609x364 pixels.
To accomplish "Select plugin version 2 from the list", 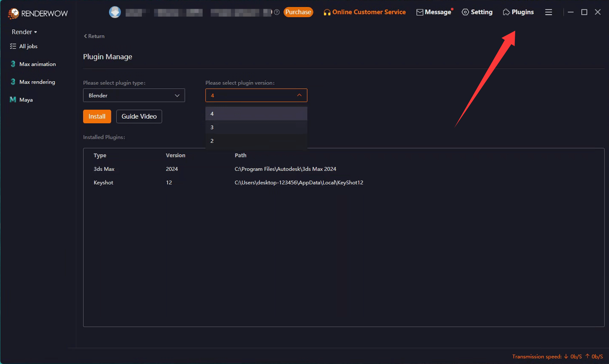I will (256, 141).
